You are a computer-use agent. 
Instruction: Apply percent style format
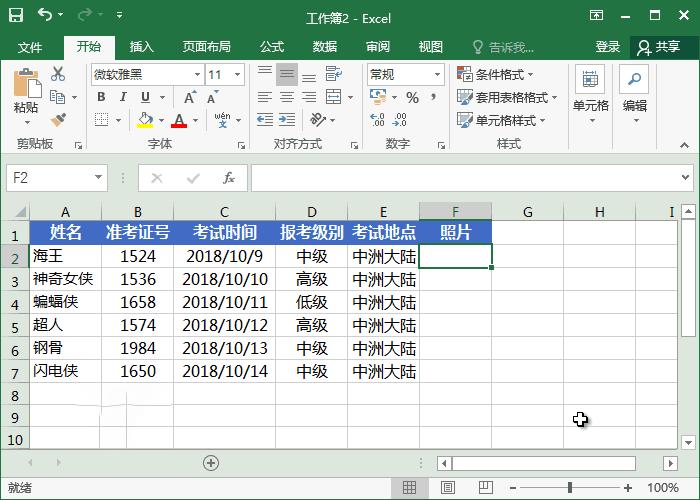coord(412,97)
